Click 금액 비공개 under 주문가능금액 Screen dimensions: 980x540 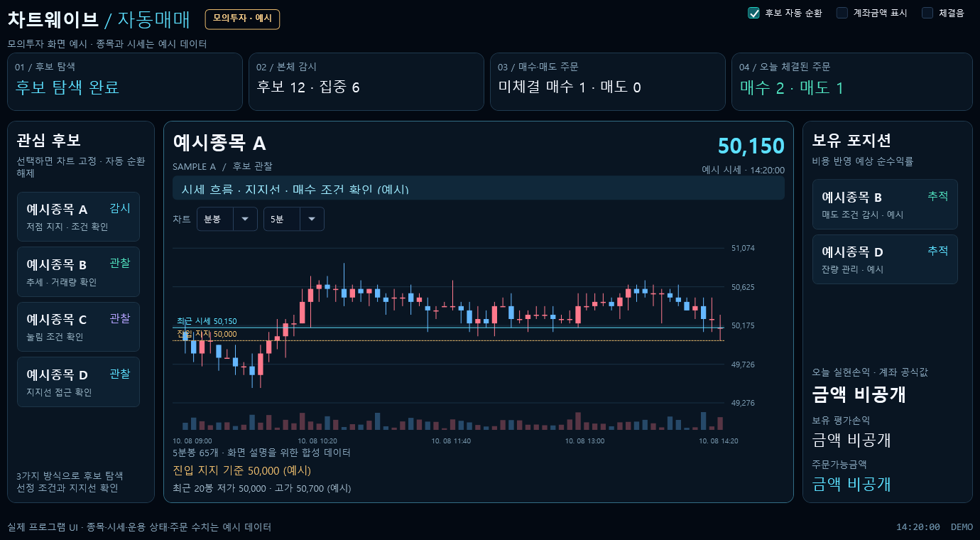point(851,484)
